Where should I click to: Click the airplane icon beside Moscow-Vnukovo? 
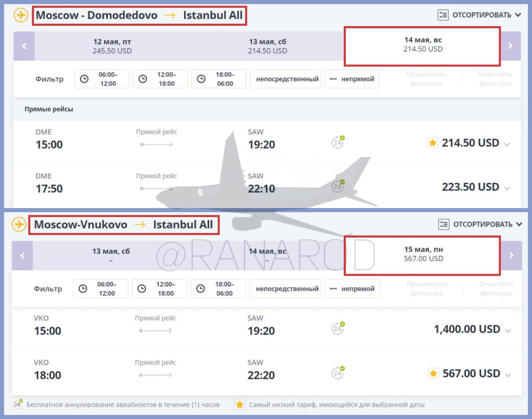(19, 224)
